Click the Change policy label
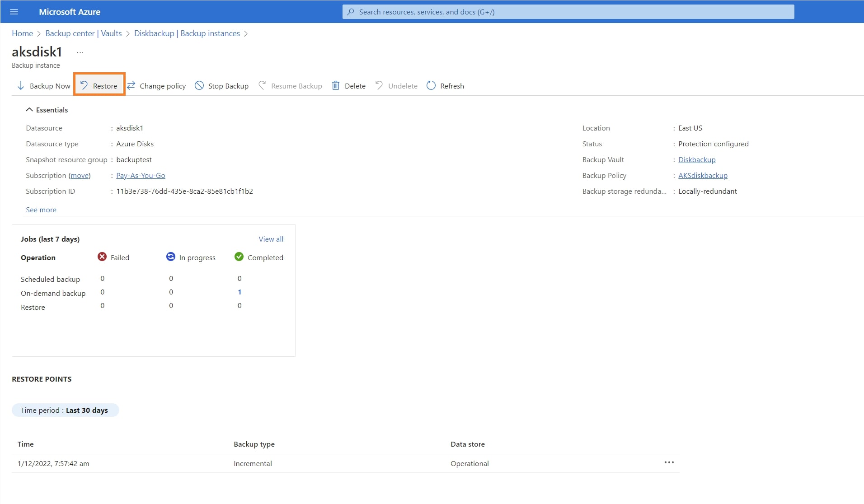864x504 pixels. point(163,86)
